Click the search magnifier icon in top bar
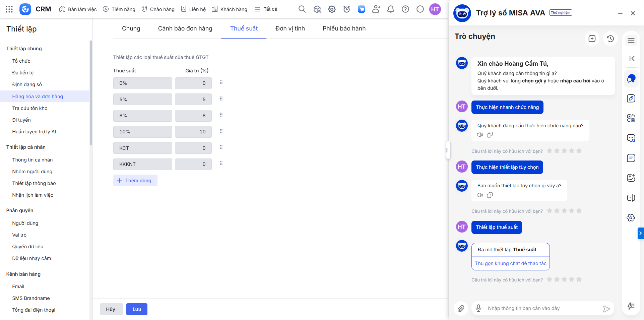Viewport: 644px width, 320px height. point(302,9)
